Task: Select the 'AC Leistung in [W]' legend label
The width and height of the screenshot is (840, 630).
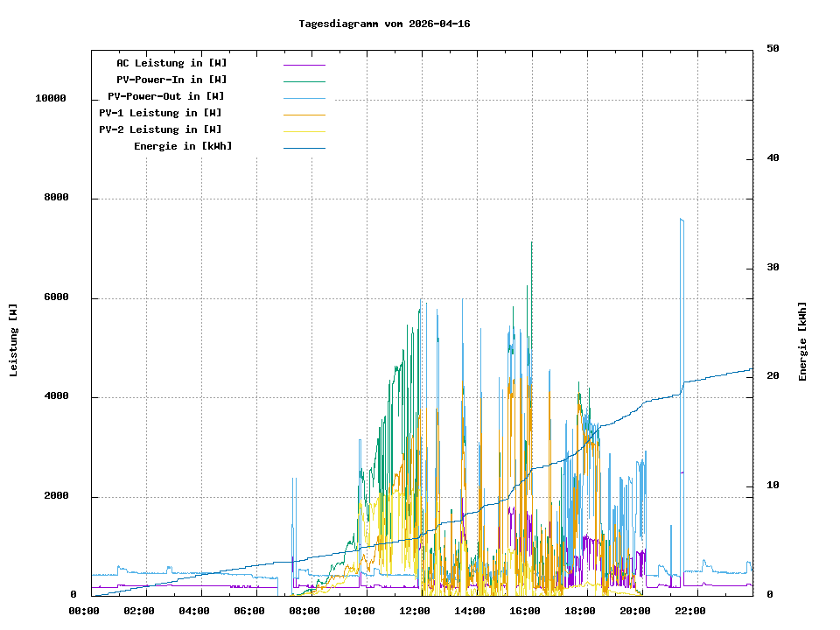Action: [x=171, y=63]
